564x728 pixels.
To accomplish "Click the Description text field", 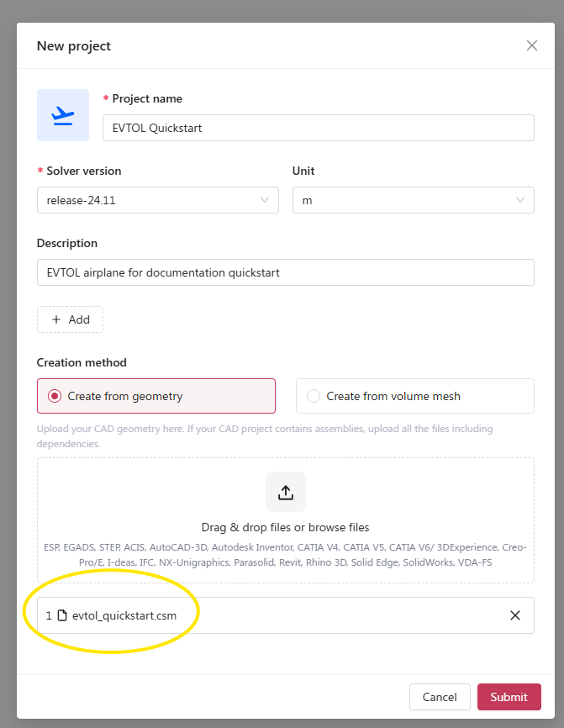I will click(x=285, y=272).
